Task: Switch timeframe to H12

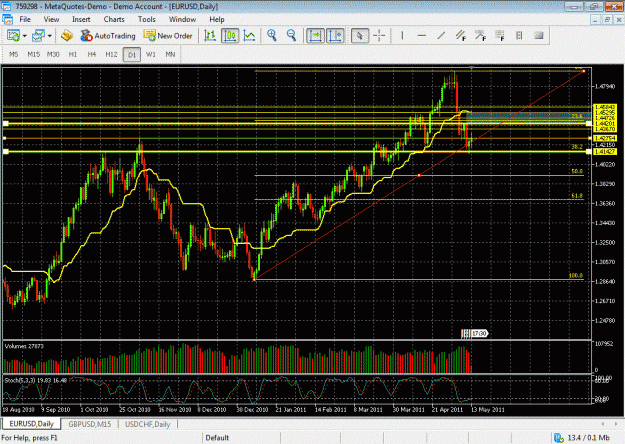Action: click(111, 54)
